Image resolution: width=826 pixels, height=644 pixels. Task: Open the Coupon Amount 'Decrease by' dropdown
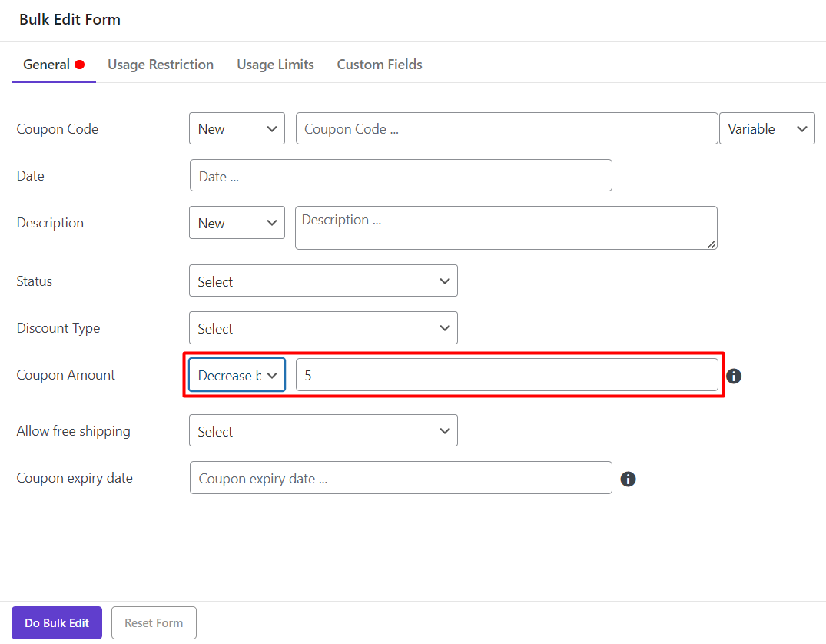pyautogui.click(x=237, y=375)
